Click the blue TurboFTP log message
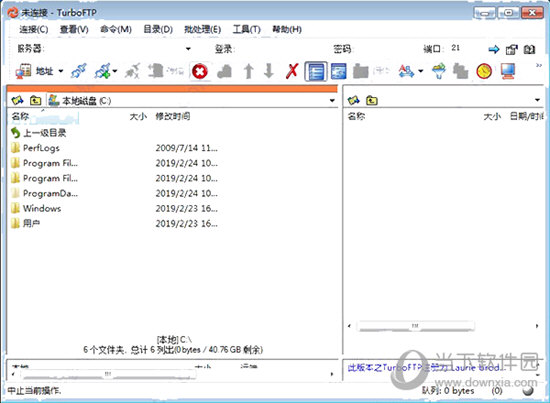 [x=427, y=368]
